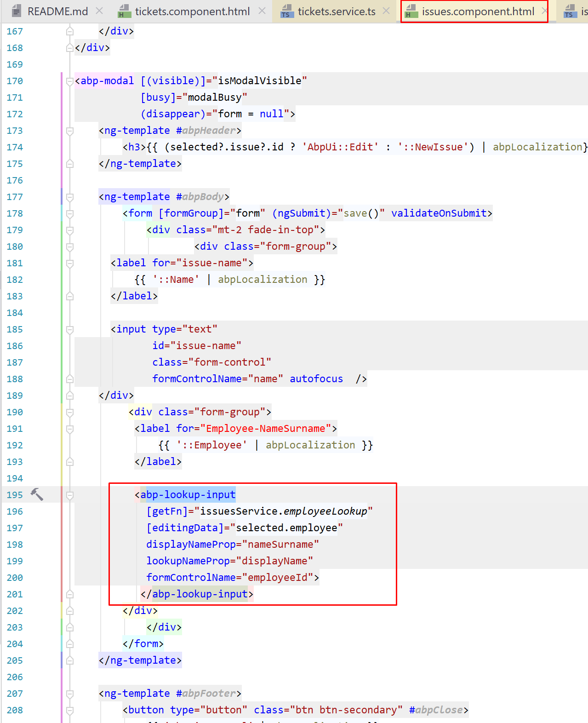Collapse the abp-modal block at line 170

70,81
